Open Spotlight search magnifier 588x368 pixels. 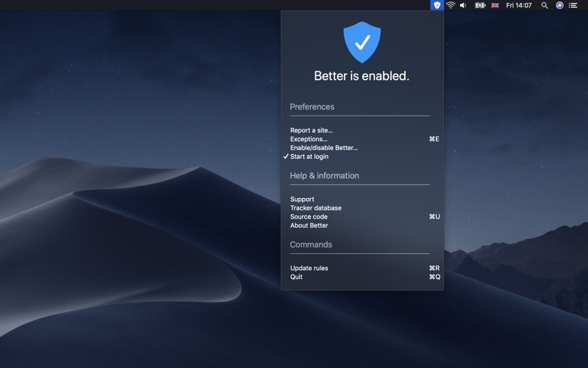pyautogui.click(x=545, y=5)
